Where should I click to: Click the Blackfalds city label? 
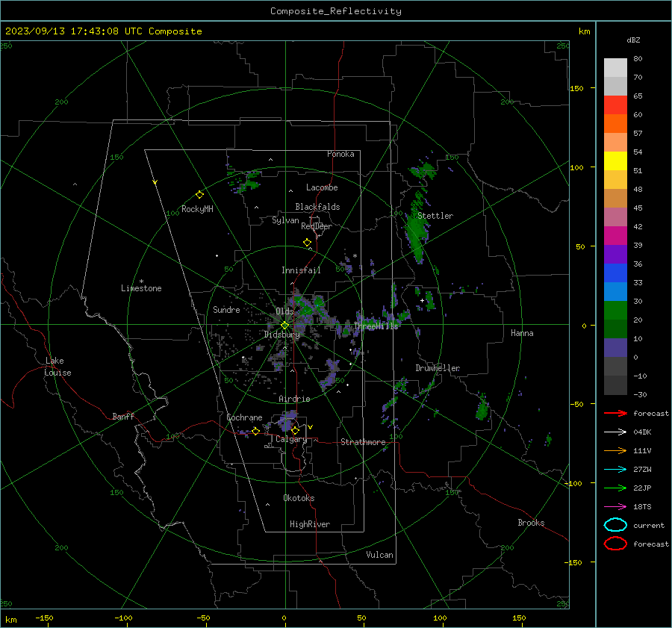(x=317, y=207)
